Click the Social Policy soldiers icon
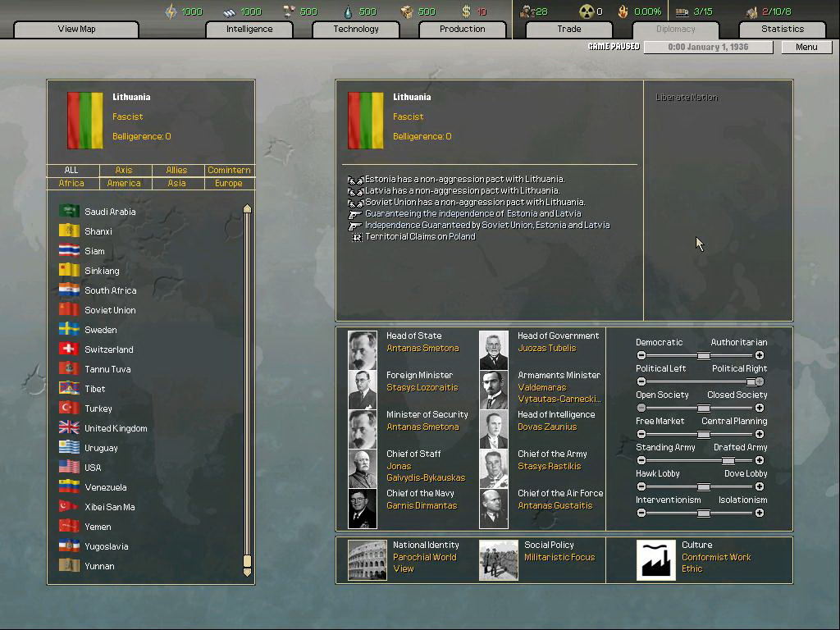Screen dimensions: 840x630 pos(498,560)
